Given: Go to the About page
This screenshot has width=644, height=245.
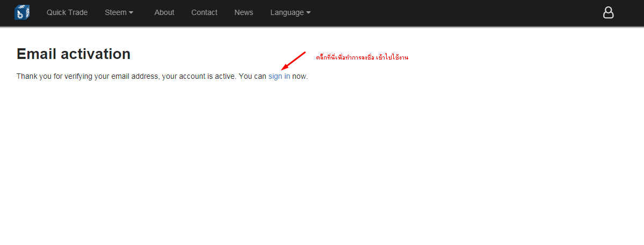Looking at the screenshot, I should (x=164, y=13).
